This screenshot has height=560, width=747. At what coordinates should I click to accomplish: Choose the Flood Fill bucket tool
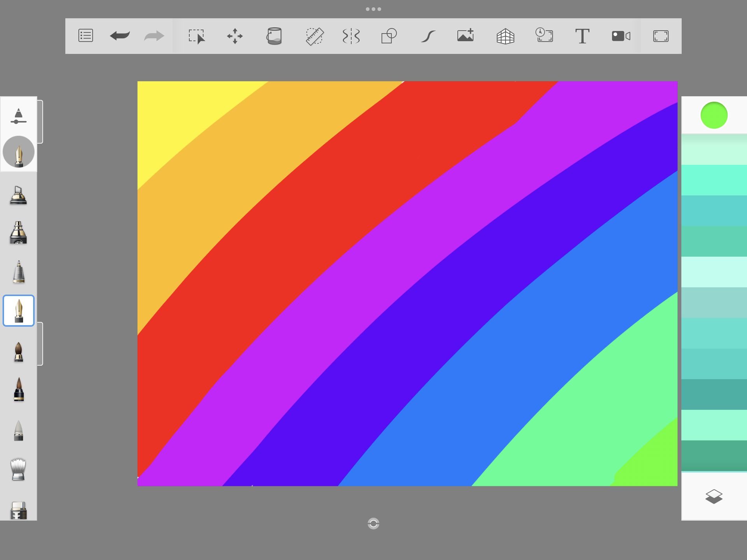(274, 36)
